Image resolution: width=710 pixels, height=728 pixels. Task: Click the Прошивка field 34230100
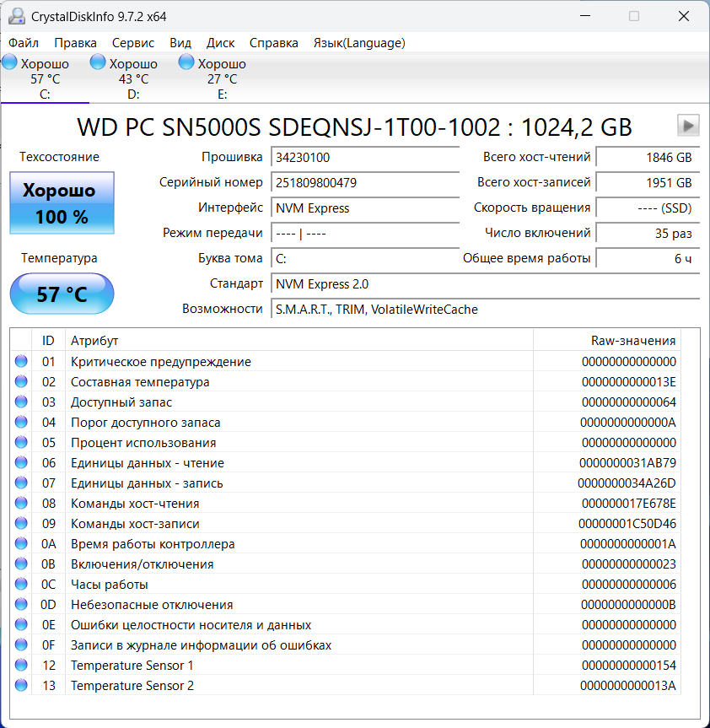click(365, 158)
